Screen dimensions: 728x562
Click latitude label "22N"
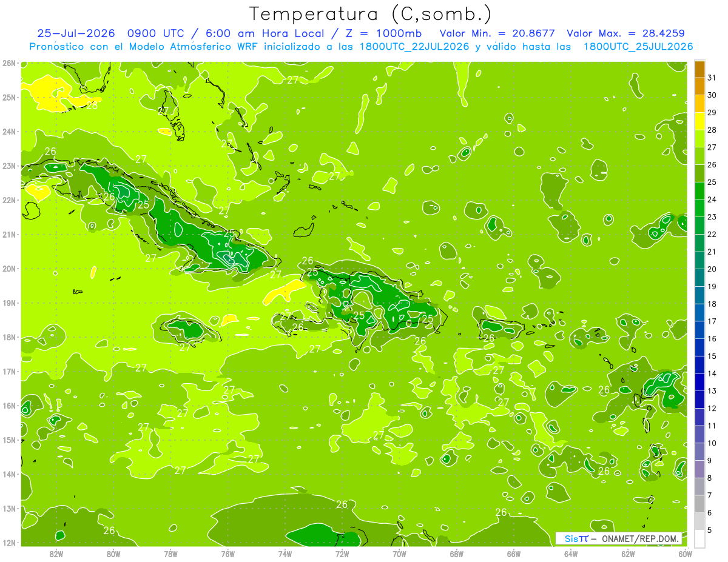point(8,200)
